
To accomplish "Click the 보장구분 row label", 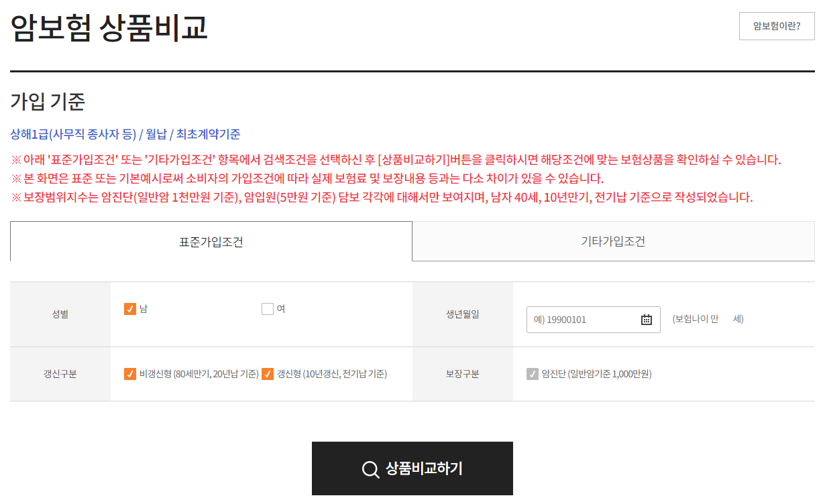I will (463, 374).
